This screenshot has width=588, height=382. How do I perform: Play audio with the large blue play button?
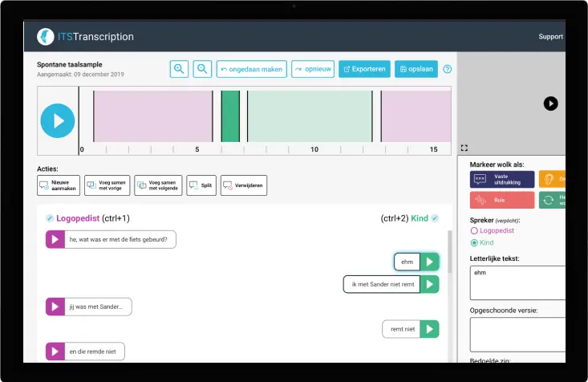point(58,120)
